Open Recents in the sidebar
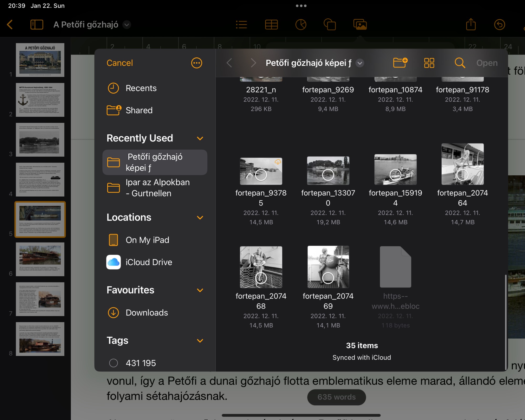This screenshot has width=525, height=420. click(155, 88)
